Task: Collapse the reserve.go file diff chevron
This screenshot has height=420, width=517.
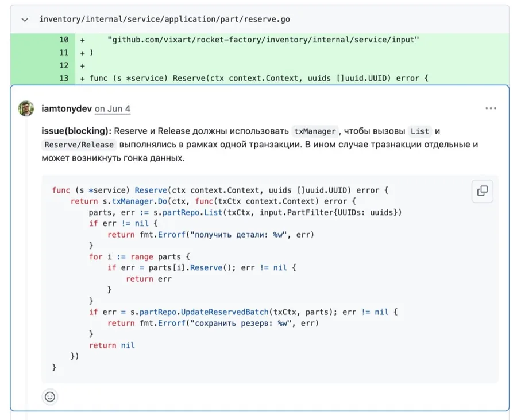Action: [x=25, y=20]
